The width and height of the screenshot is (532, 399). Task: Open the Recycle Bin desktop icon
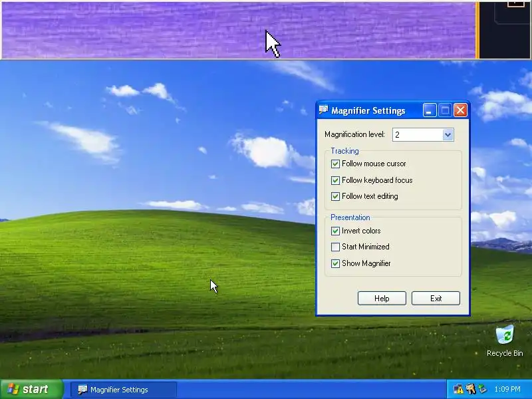click(x=505, y=340)
